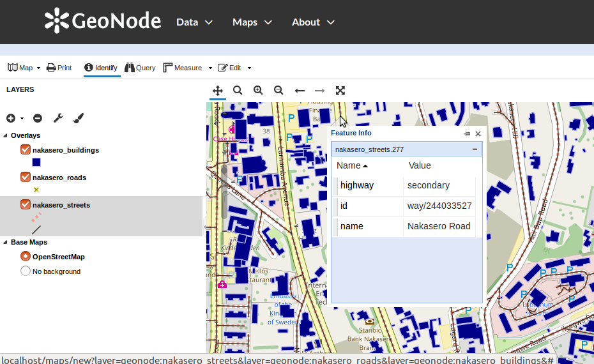Click the GeoNode logo
Viewport: 594px width, 364px height.
103,21
